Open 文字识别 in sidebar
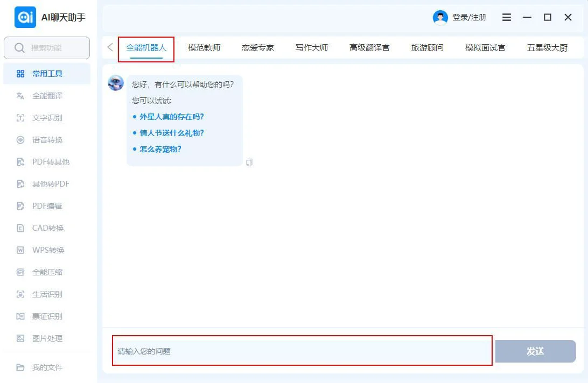The height and width of the screenshot is (383, 588). coord(47,118)
